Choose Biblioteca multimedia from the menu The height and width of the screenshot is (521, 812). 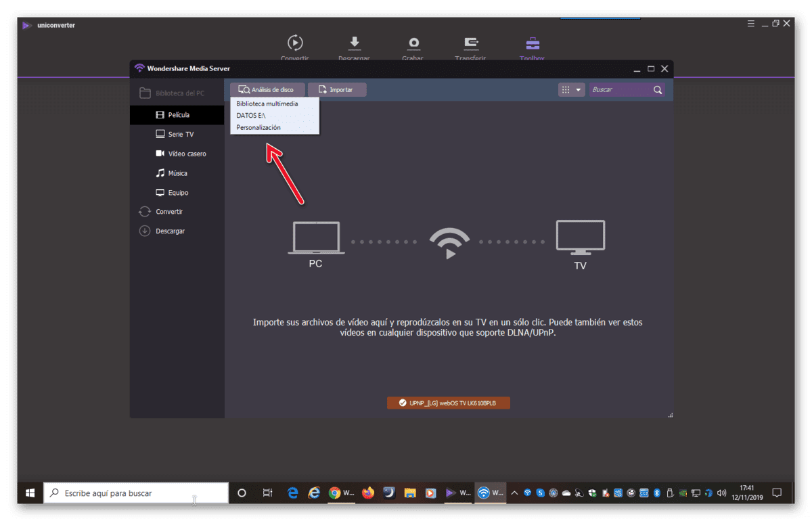(267, 104)
